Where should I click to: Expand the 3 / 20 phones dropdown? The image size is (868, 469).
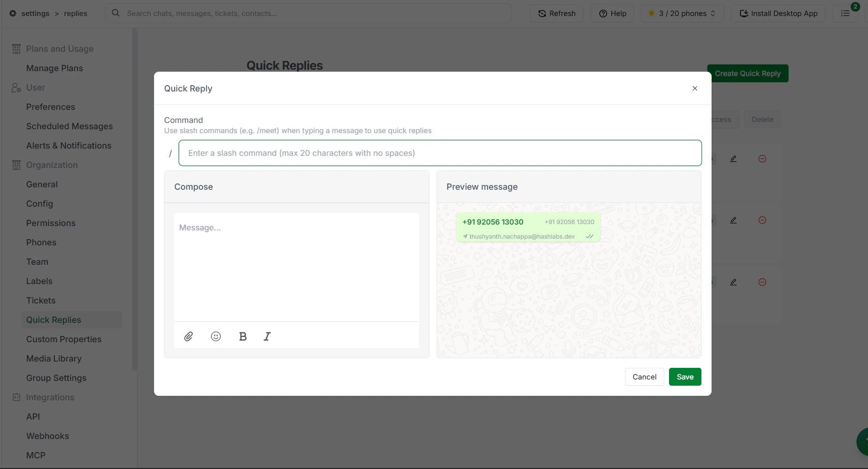pyautogui.click(x=683, y=14)
